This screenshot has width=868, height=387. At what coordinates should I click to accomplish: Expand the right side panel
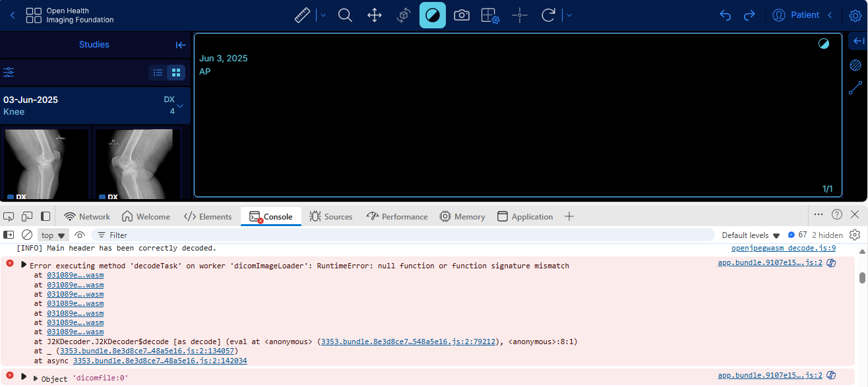pyautogui.click(x=858, y=42)
